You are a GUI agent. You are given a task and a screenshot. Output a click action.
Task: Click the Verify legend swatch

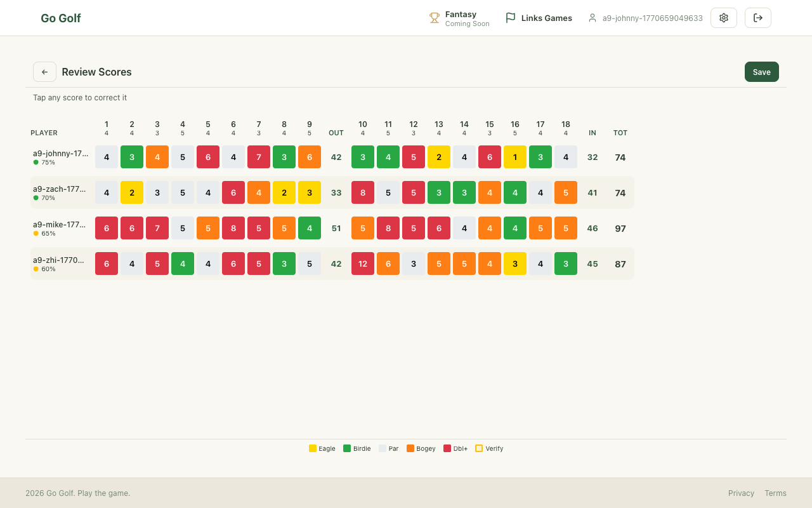click(479, 448)
